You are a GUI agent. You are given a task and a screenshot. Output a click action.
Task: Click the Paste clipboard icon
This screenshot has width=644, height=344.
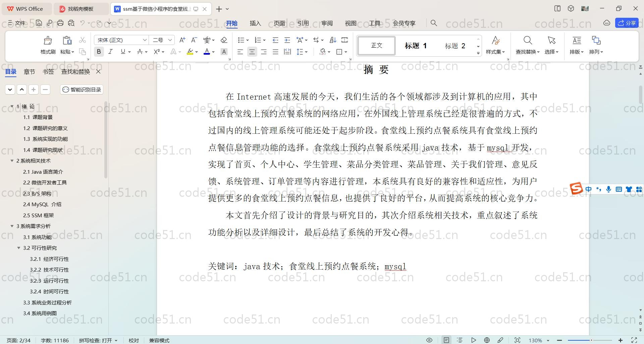(67, 41)
